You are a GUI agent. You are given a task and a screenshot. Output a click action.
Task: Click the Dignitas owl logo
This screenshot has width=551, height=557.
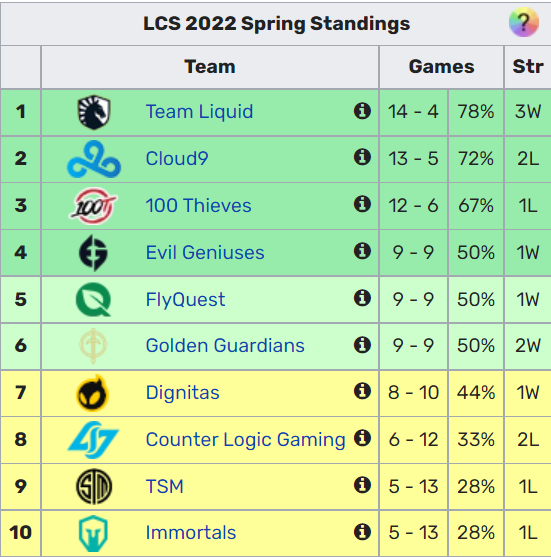click(93, 393)
